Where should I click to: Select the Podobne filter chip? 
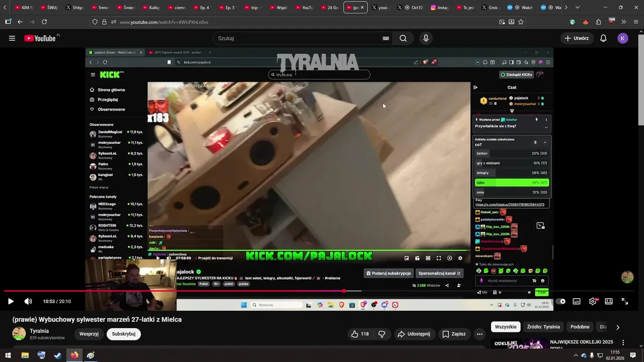coord(580,327)
